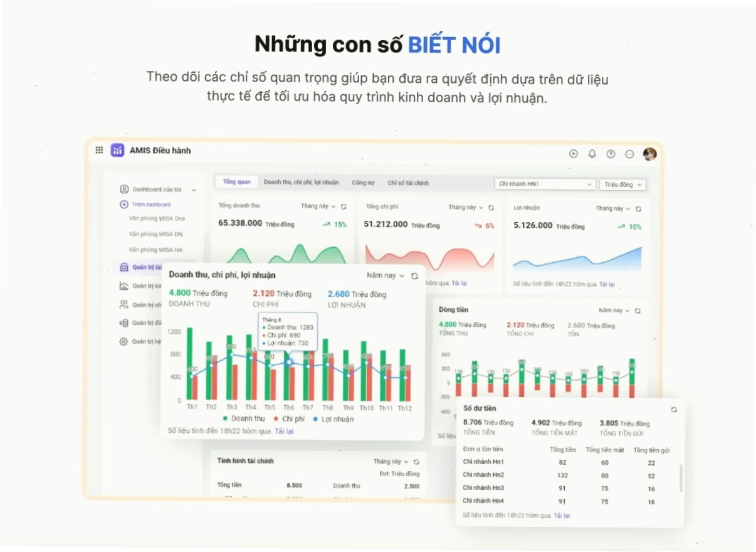The height and width of the screenshot is (552, 756).
Task: Open Tháng này dropdown in Lợi nhuận card
Action: [613, 208]
